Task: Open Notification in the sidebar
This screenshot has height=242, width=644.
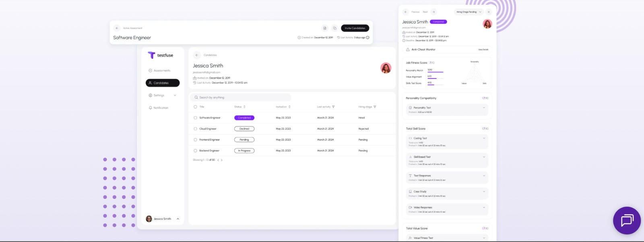Action: coord(161,108)
